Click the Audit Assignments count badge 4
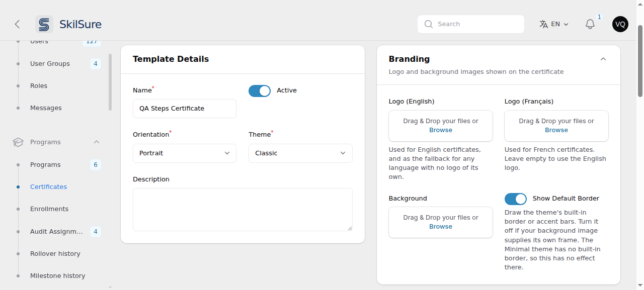Viewport: 644px width, 290px height. pos(96,232)
